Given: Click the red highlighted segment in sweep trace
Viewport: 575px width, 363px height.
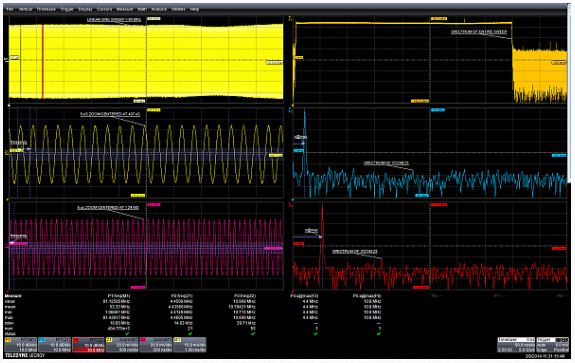Looking at the screenshot, I should pyautogui.click(x=43, y=61).
